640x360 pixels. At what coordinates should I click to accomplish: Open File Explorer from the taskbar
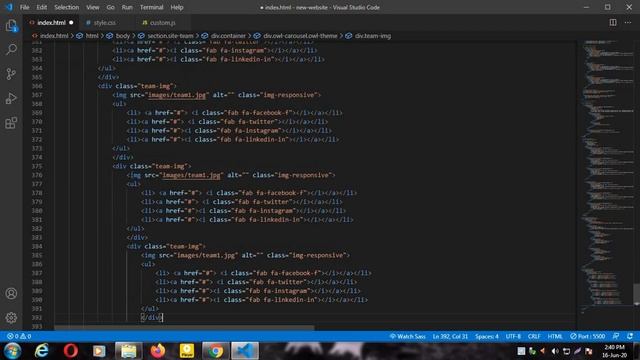coord(129,351)
